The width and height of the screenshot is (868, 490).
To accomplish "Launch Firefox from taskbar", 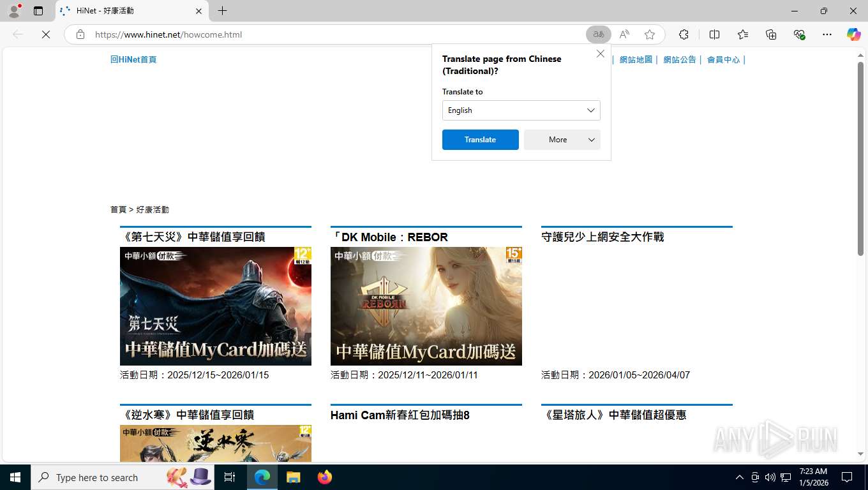I will 324,477.
